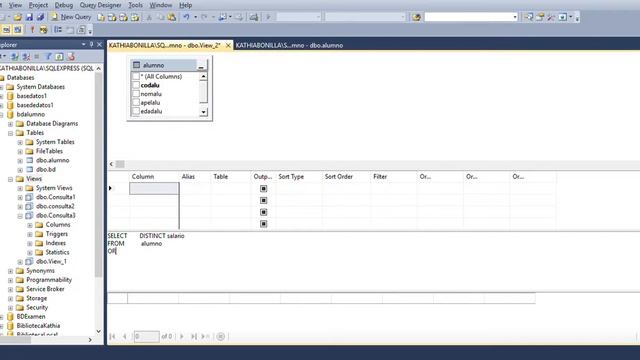Open the Undo history dropdown arrow
This screenshot has width=640, height=360.
pos(196,17)
